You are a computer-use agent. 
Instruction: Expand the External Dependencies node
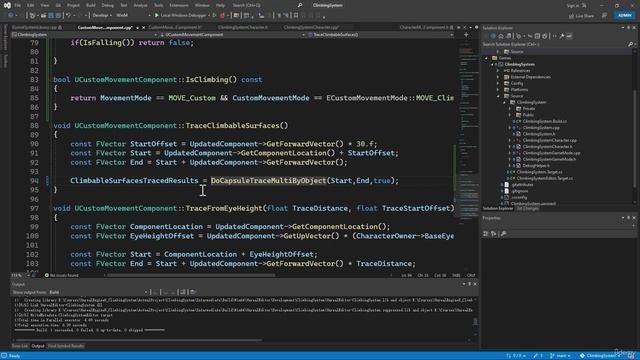[498, 77]
